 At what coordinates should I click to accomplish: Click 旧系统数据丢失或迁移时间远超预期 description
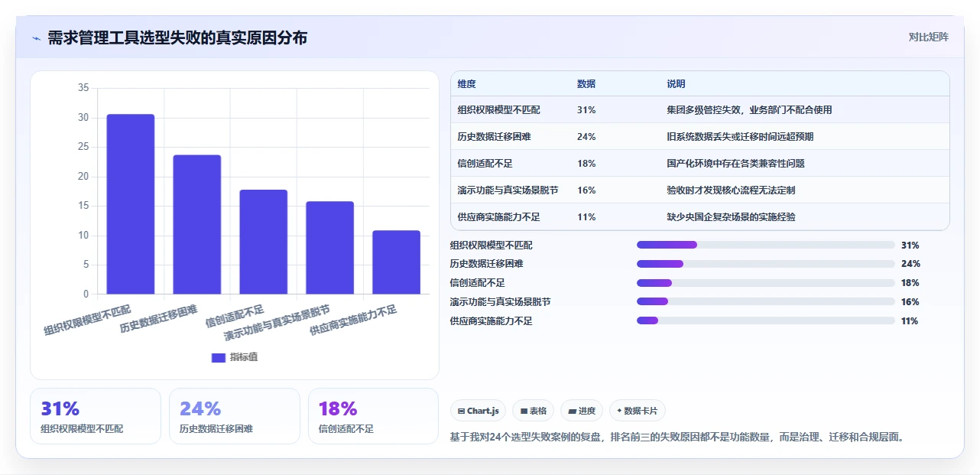(x=740, y=137)
